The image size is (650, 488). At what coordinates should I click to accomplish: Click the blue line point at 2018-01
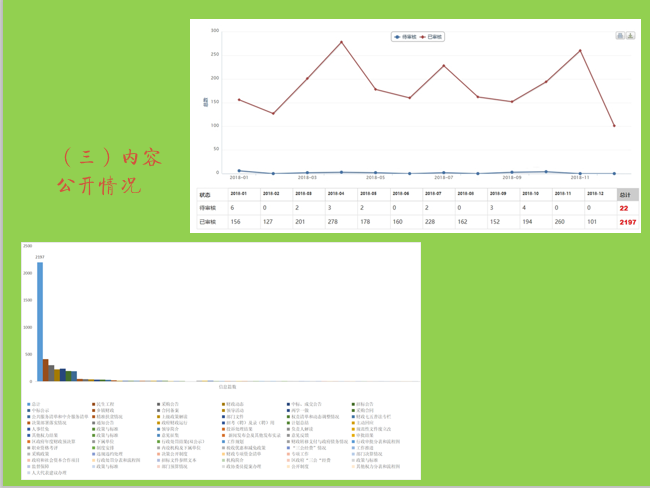(239, 171)
